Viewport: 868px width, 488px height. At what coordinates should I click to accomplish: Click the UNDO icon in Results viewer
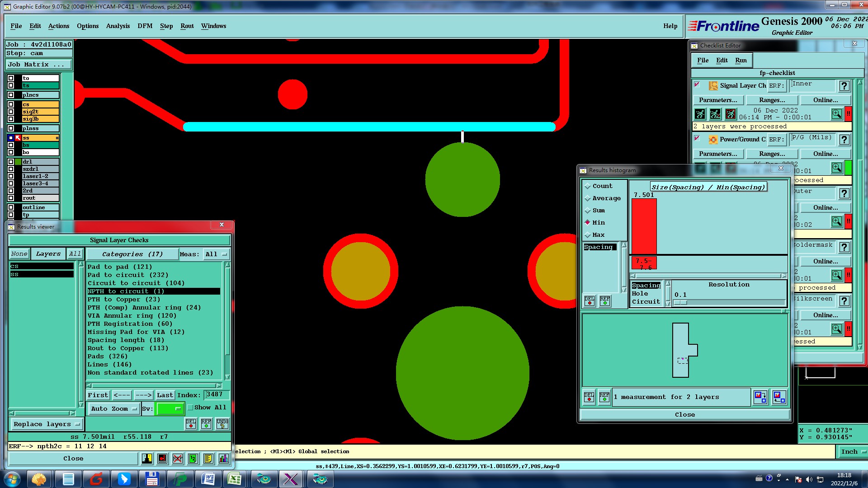(x=222, y=423)
